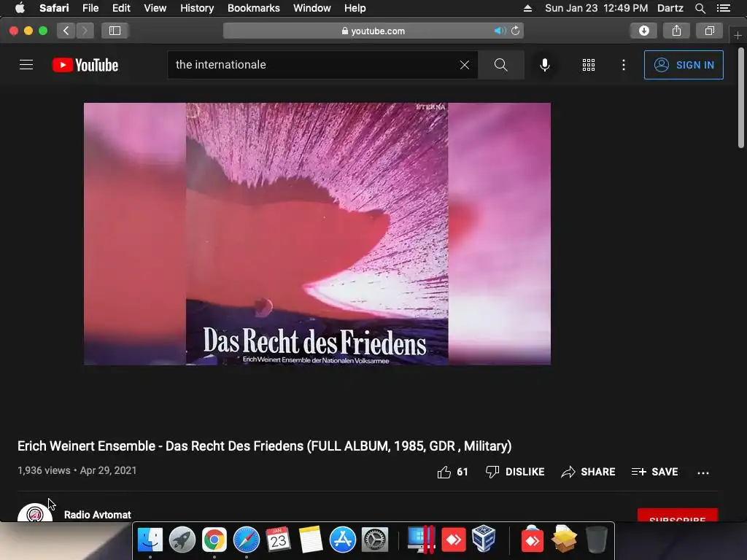747x560 pixels.
Task: Open the package box icon in Dock
Action: click(x=564, y=540)
